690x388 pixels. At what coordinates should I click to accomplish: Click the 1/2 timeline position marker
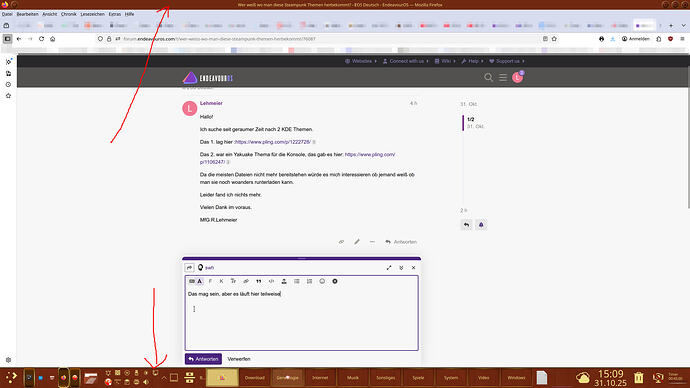coord(471,119)
